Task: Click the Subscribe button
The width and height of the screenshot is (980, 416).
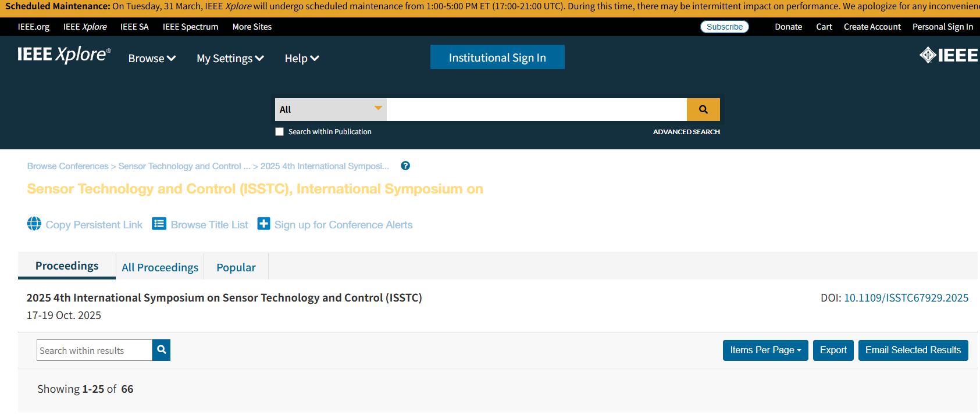Action: coord(724,27)
